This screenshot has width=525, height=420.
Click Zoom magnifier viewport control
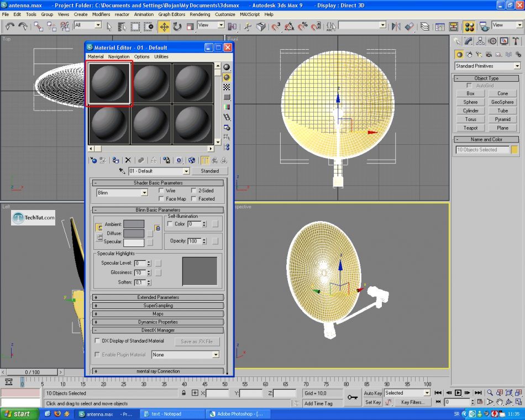pyautogui.click(x=490, y=392)
